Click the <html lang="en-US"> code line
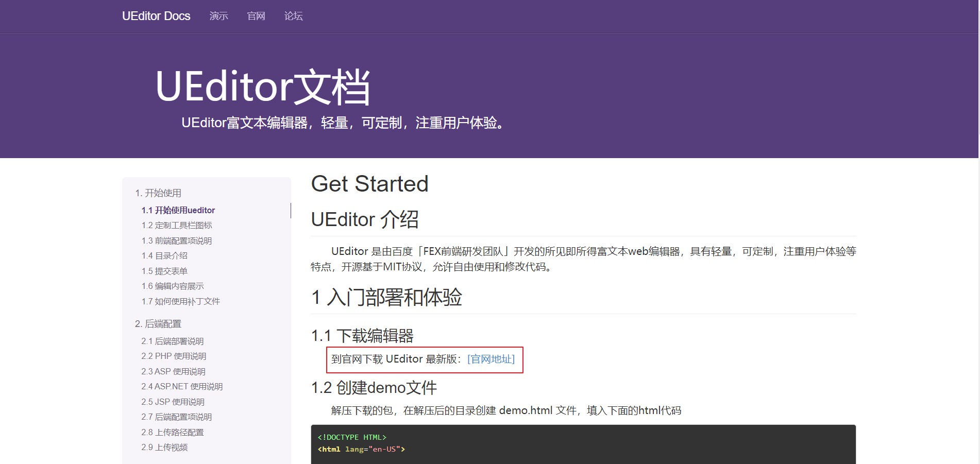The width and height of the screenshot is (980, 464). pos(361,449)
